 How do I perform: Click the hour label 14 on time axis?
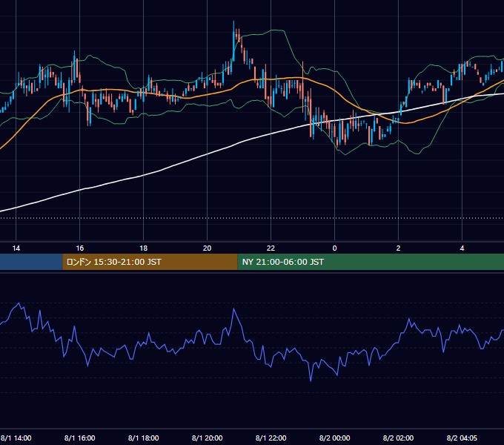click(x=16, y=248)
